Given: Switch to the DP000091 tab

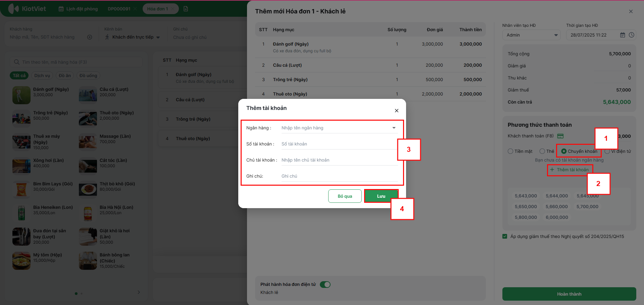Looking at the screenshot, I should click(x=119, y=9).
